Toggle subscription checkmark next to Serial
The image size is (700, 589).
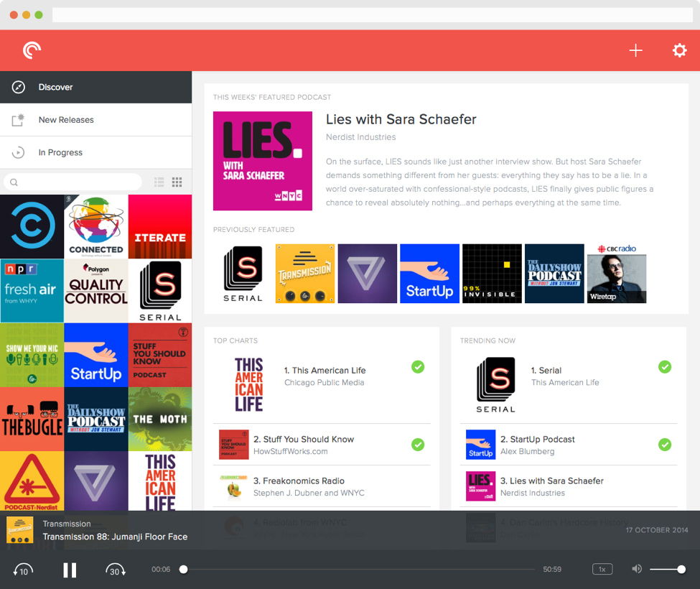coord(665,367)
